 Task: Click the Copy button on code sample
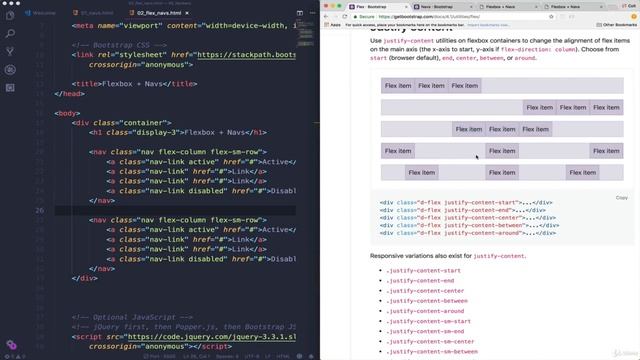[622, 198]
